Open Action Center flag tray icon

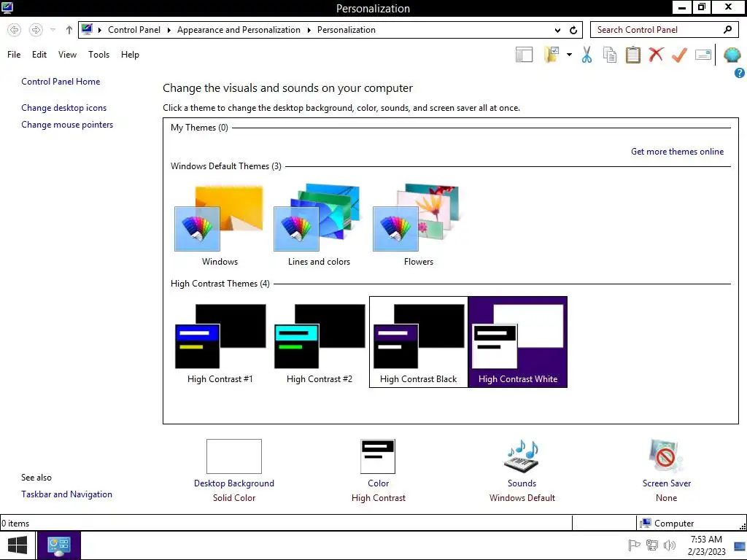[x=634, y=545]
